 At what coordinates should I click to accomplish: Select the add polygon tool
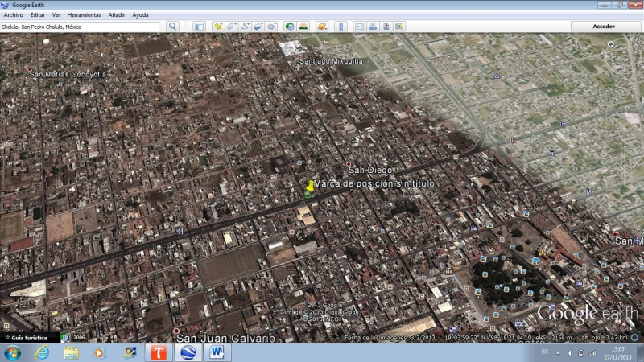pos(231,27)
